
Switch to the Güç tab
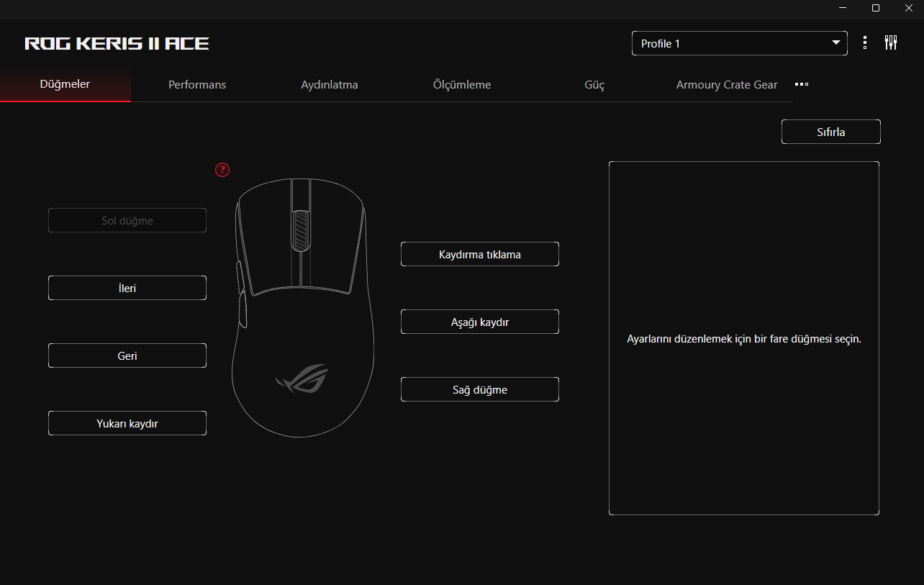tap(594, 85)
